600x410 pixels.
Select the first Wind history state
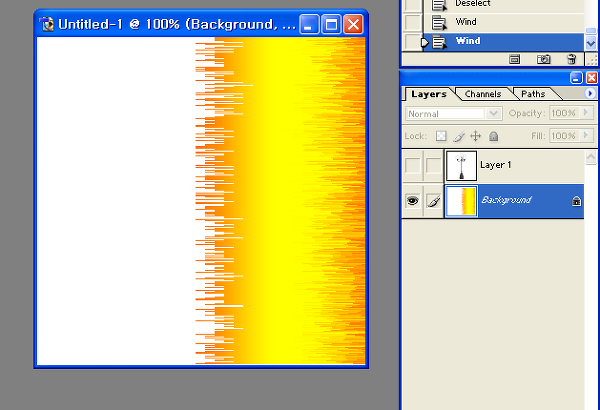pyautogui.click(x=504, y=22)
